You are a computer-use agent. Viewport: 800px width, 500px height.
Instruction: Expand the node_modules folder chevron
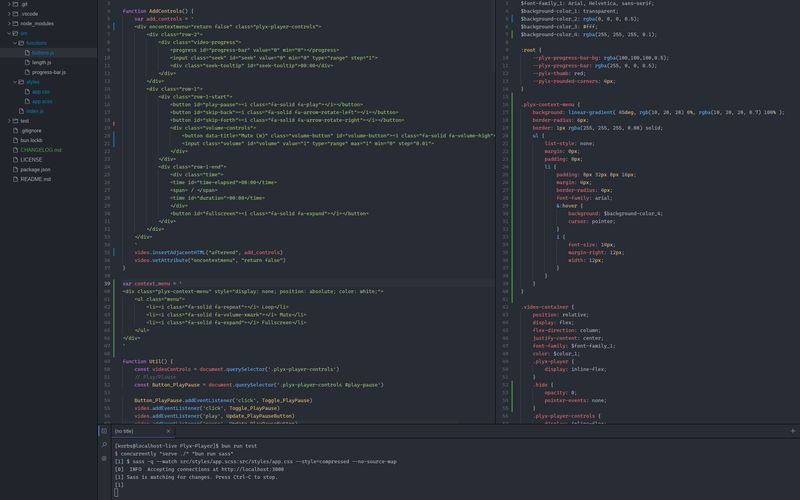[9, 23]
